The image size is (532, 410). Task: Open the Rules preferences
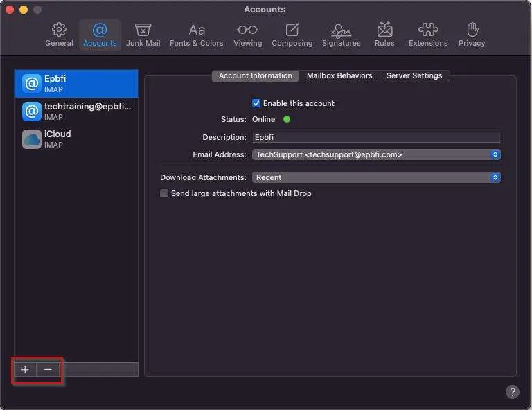point(384,35)
